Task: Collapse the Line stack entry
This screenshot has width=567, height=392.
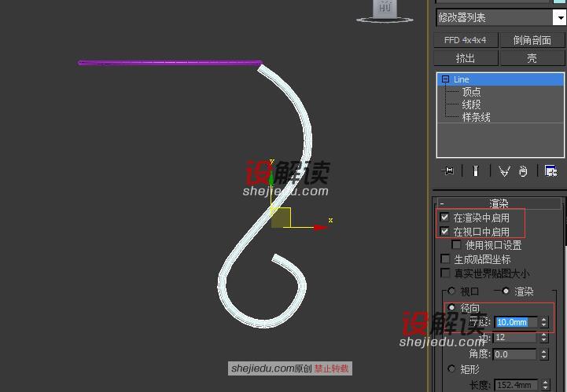Action: click(445, 79)
